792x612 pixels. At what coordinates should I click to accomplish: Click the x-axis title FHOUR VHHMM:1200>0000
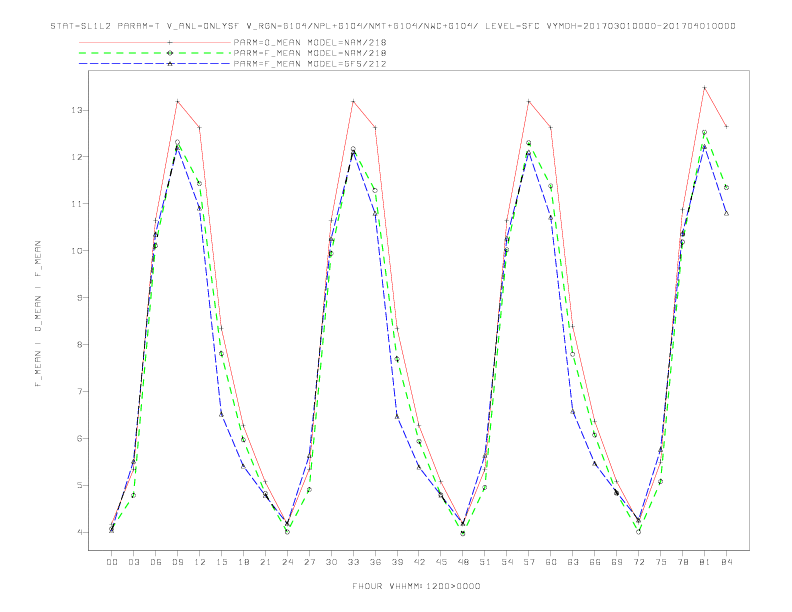point(416,586)
